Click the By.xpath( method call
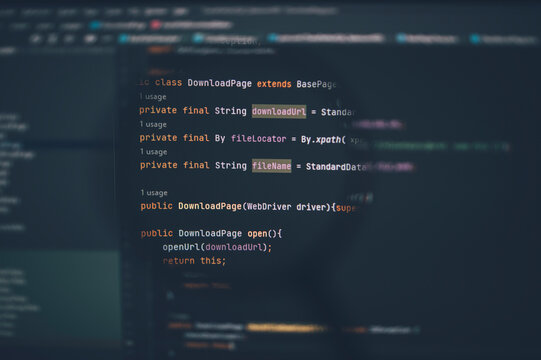 [x=323, y=139]
